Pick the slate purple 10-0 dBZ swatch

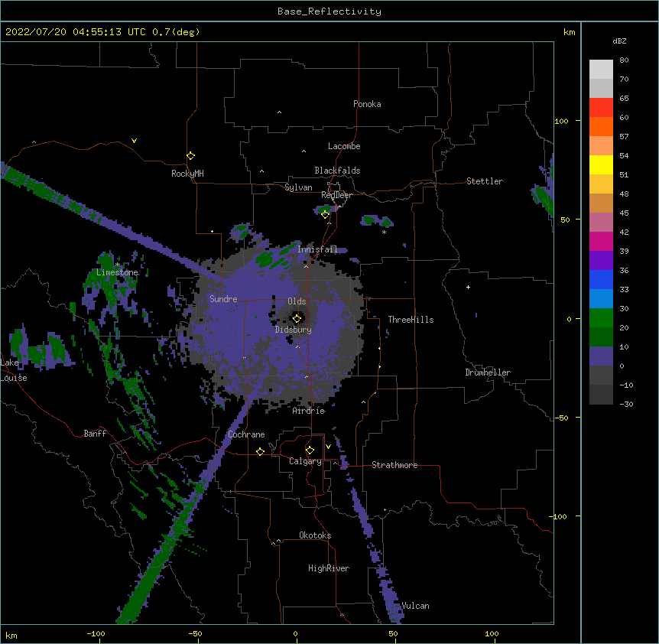[x=601, y=356]
